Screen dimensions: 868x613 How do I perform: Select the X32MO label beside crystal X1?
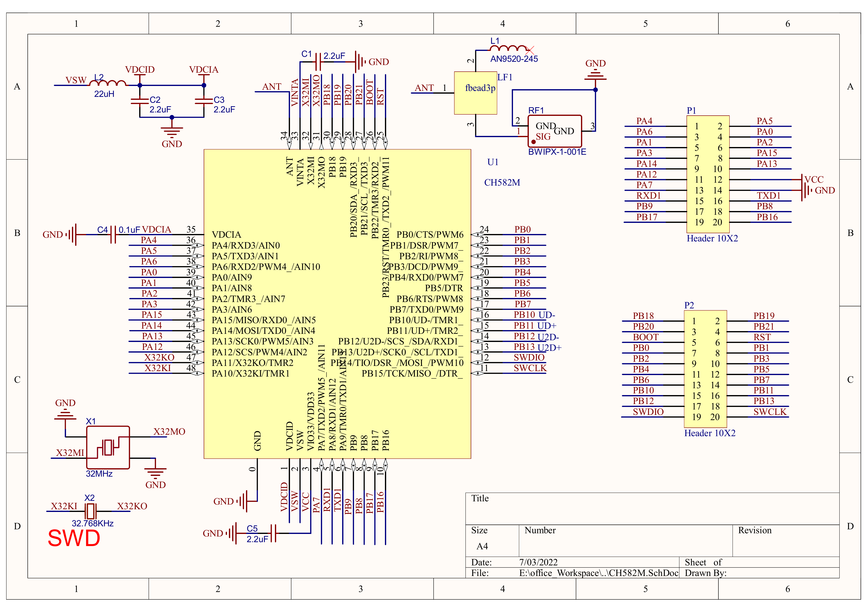169,432
